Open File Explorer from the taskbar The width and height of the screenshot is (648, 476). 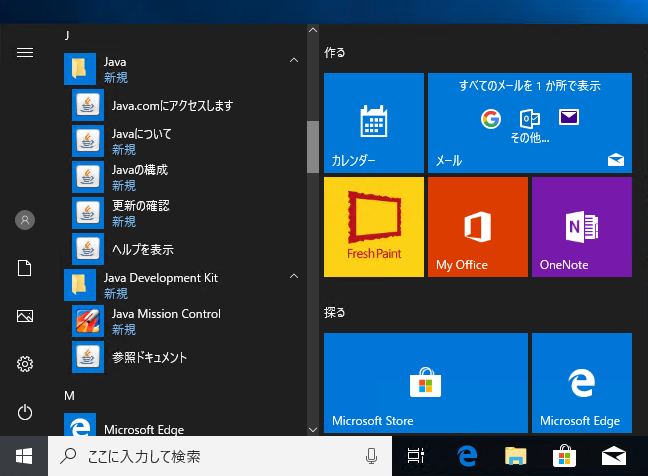pos(515,456)
